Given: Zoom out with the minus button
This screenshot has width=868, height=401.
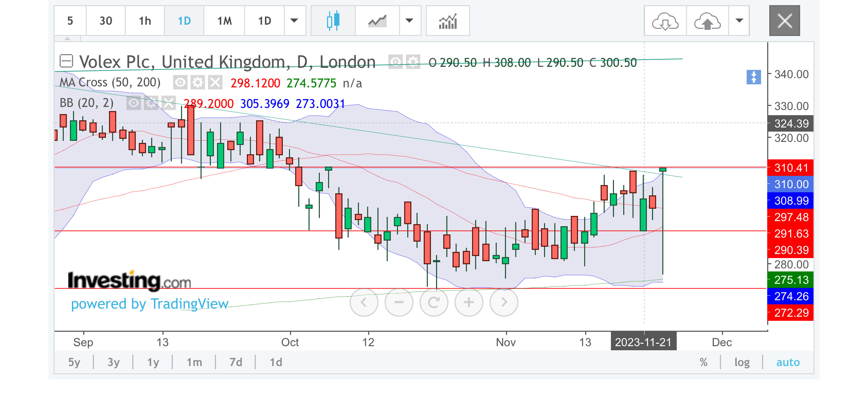Looking at the screenshot, I should point(399,302).
